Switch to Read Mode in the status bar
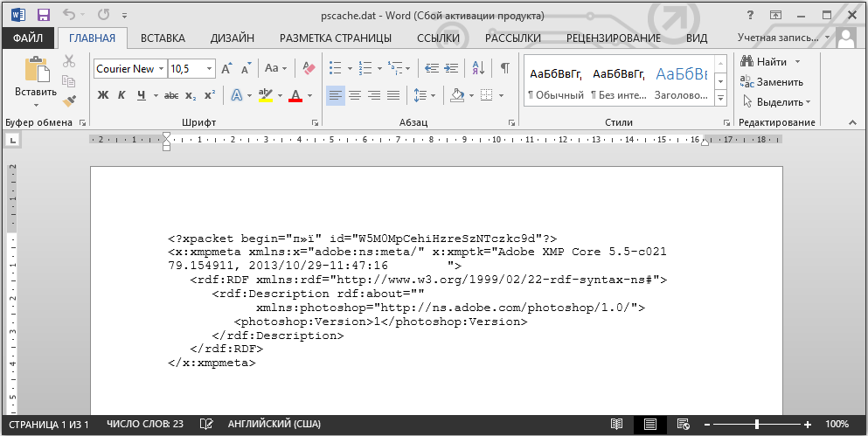 pos(617,425)
